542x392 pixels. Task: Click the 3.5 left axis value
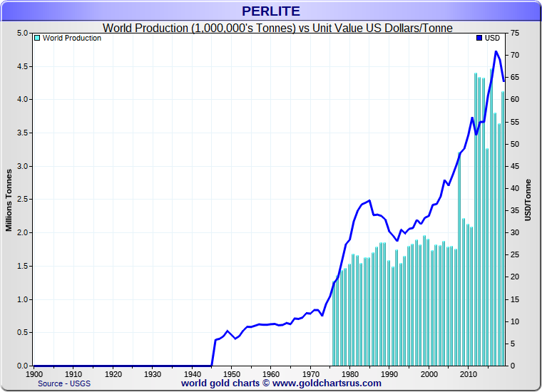(22, 133)
